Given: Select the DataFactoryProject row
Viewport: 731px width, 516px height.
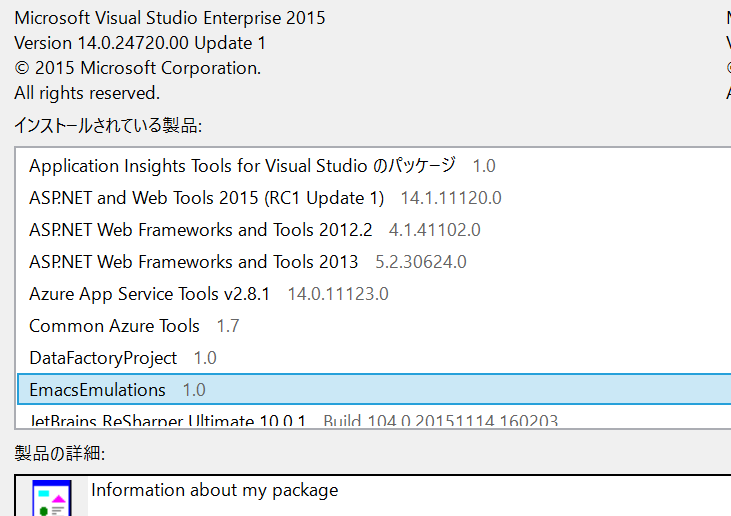Looking at the screenshot, I should (x=374, y=358).
